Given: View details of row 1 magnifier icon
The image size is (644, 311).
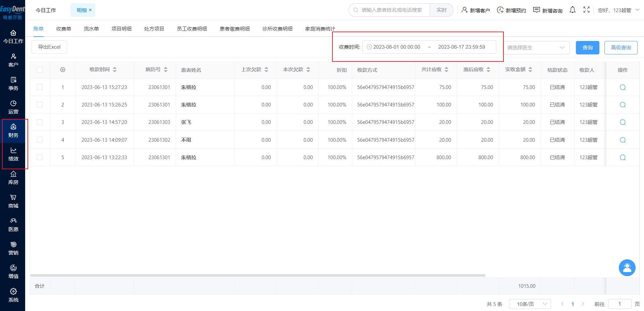Looking at the screenshot, I should tap(623, 87).
